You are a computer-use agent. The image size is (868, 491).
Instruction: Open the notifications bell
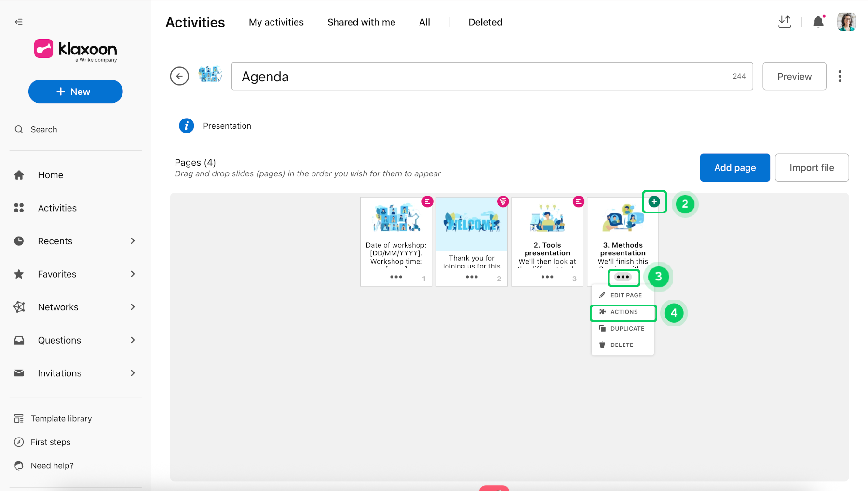click(x=818, y=22)
